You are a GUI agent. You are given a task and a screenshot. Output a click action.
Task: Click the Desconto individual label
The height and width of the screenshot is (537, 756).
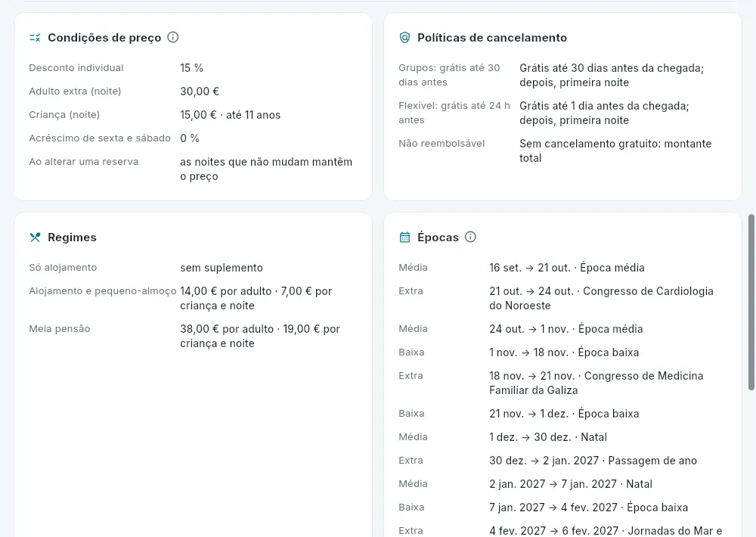pyautogui.click(x=76, y=68)
